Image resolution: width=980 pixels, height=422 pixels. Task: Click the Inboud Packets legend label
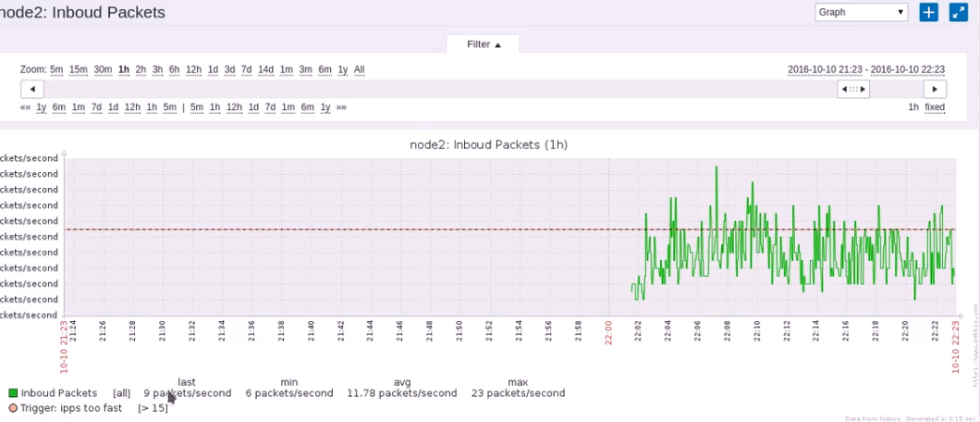point(59,393)
